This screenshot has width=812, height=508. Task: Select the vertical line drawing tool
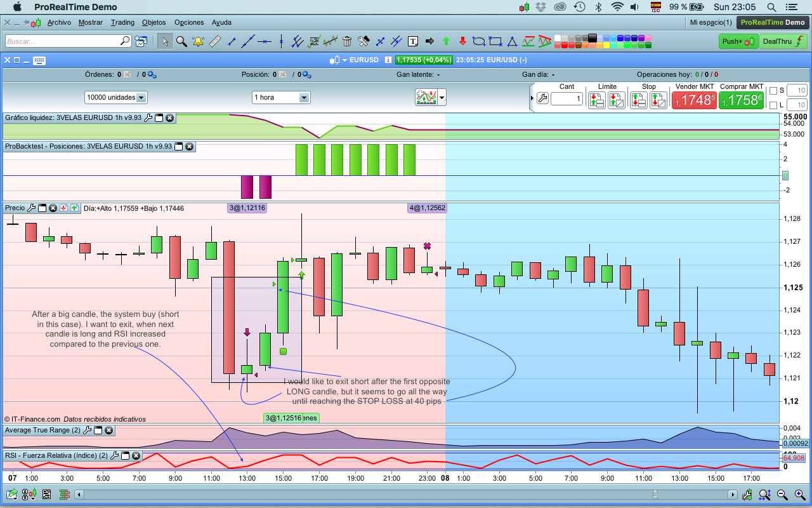[x=280, y=41]
